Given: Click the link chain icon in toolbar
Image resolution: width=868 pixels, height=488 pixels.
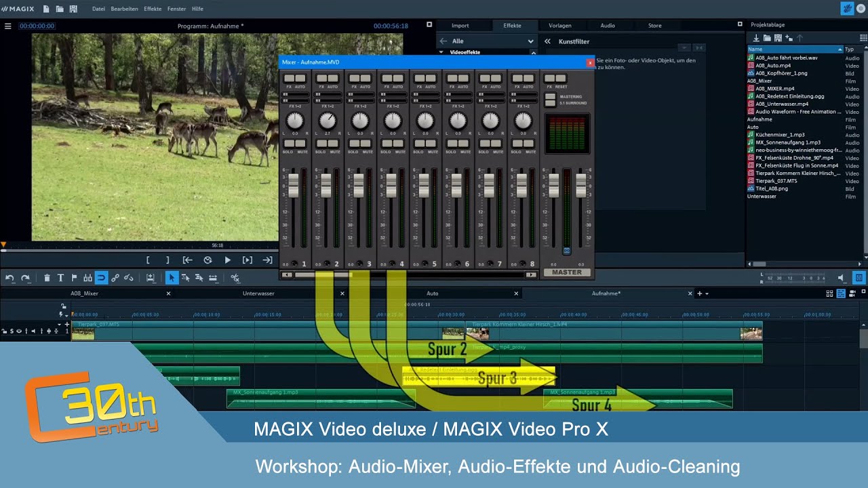Looking at the screenshot, I should (x=115, y=278).
